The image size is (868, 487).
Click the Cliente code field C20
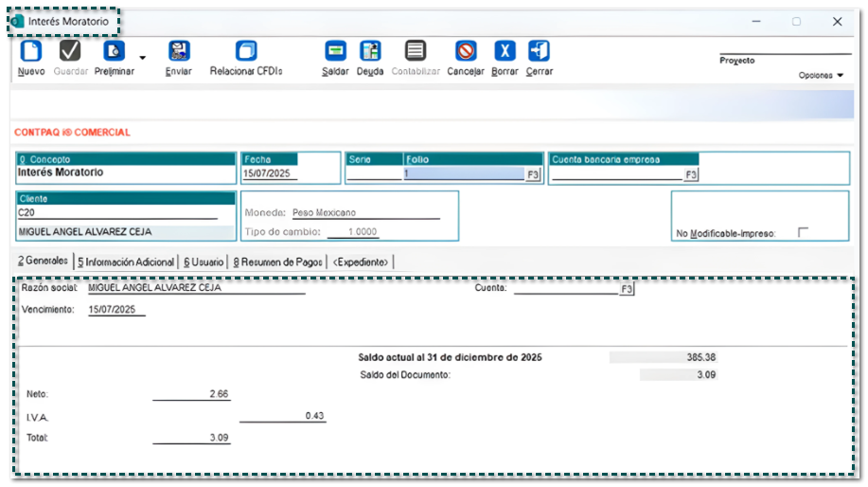pos(125,213)
